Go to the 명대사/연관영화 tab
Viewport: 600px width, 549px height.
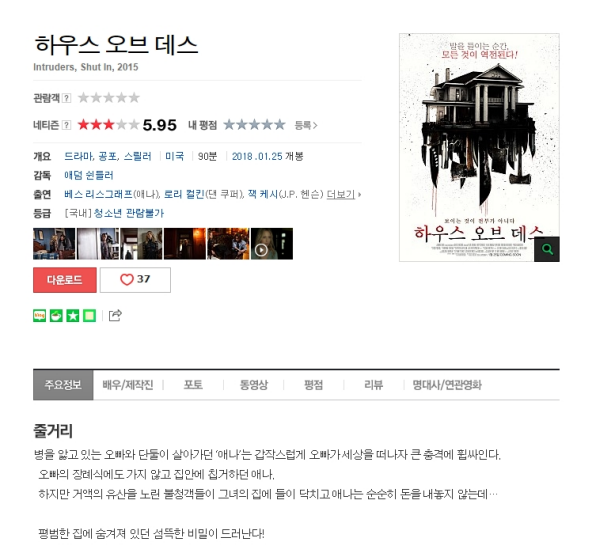(x=447, y=385)
